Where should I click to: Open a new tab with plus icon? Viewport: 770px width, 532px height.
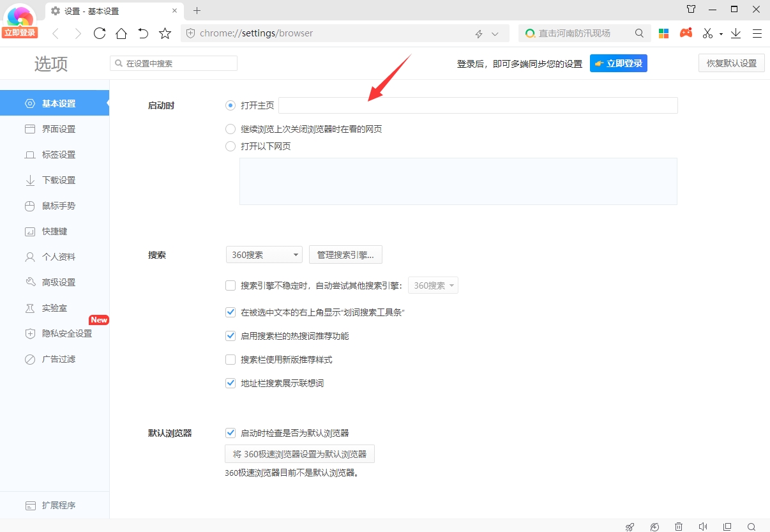pos(197,10)
